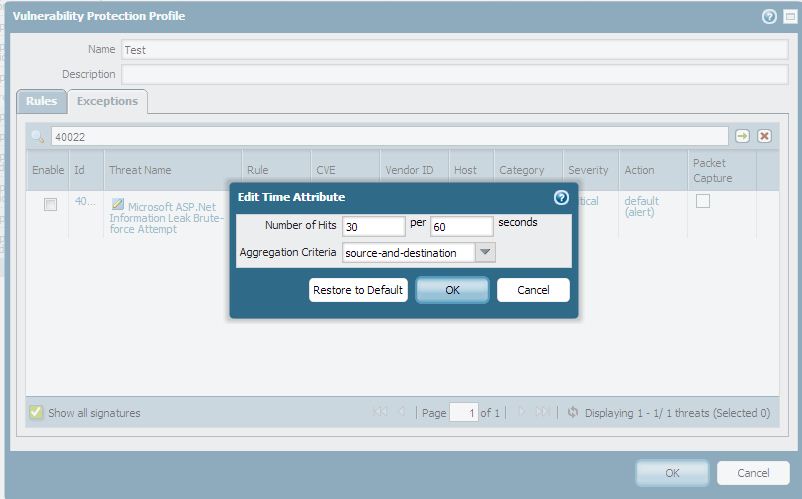Go to next page of threats
The image size is (802, 499).
(x=521, y=412)
